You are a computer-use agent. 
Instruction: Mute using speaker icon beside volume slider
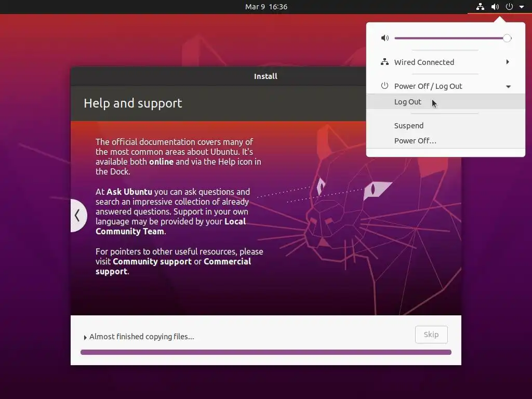point(385,38)
